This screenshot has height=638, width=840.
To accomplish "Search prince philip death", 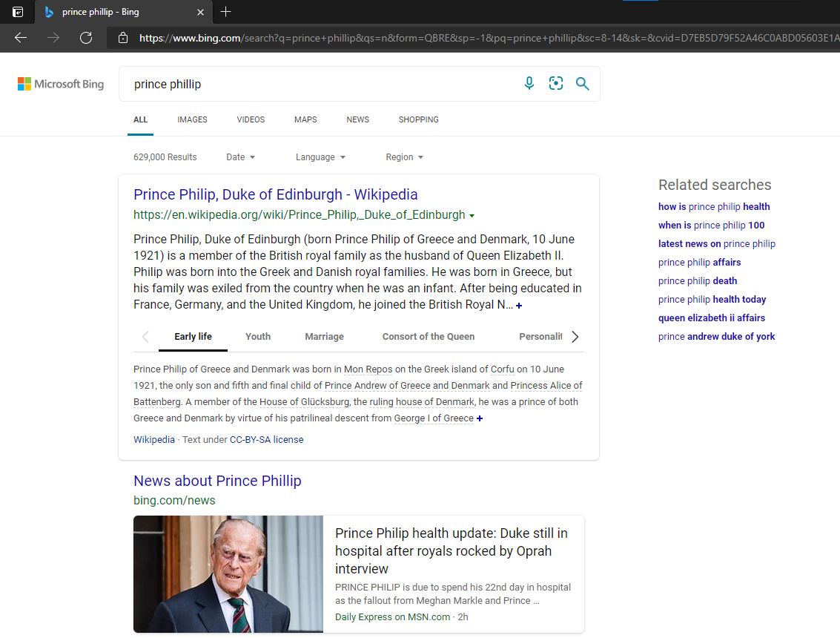I will [x=698, y=281].
